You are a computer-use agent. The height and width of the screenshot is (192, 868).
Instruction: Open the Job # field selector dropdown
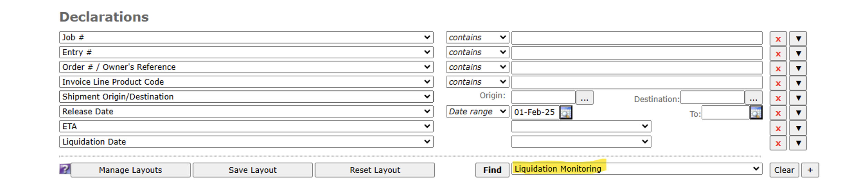246,37
